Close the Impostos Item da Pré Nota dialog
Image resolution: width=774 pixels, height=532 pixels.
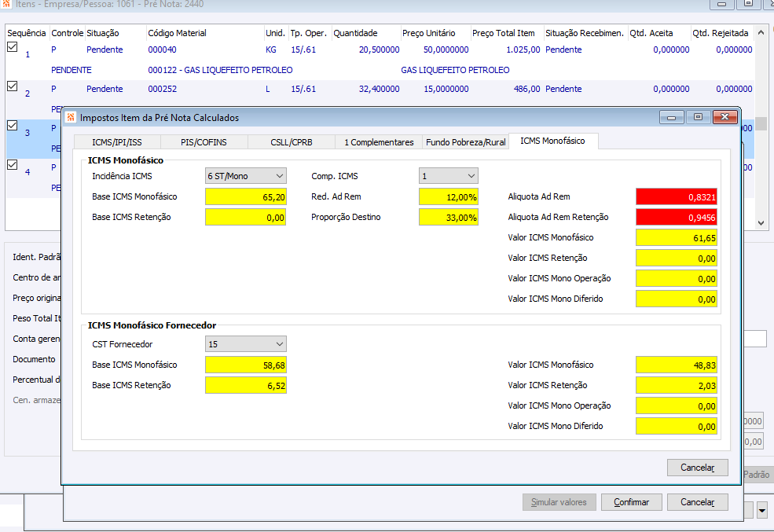tap(724, 118)
